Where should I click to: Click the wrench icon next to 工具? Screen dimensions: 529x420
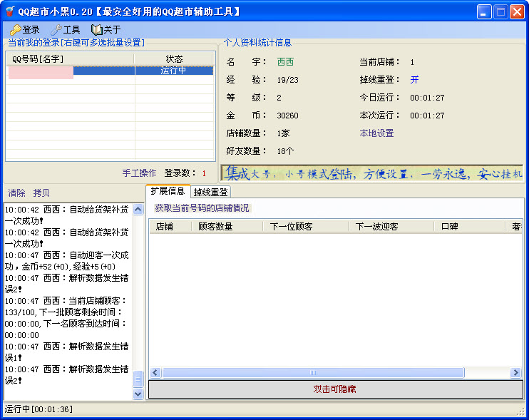tap(56, 30)
